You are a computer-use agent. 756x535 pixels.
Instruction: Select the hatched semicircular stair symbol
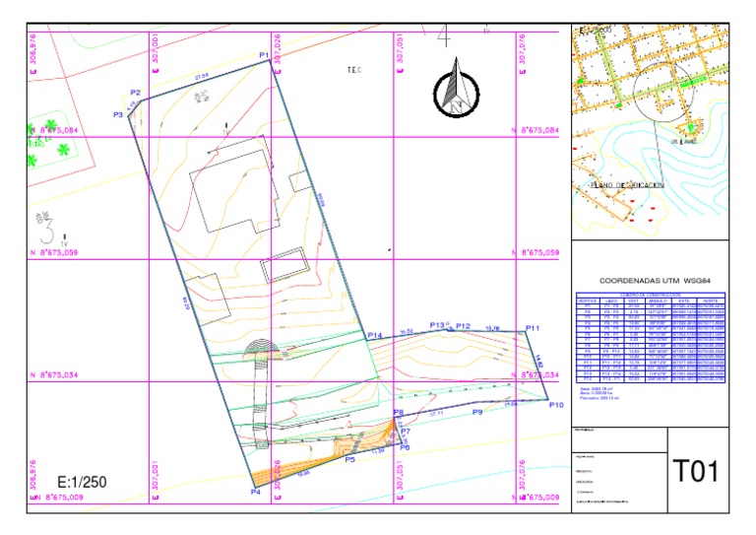click(x=261, y=349)
